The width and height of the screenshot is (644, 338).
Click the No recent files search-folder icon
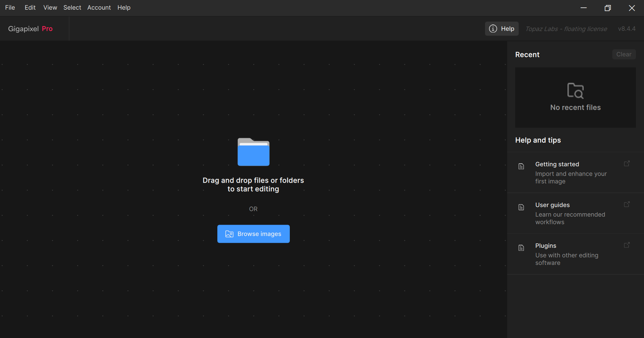[x=575, y=91]
